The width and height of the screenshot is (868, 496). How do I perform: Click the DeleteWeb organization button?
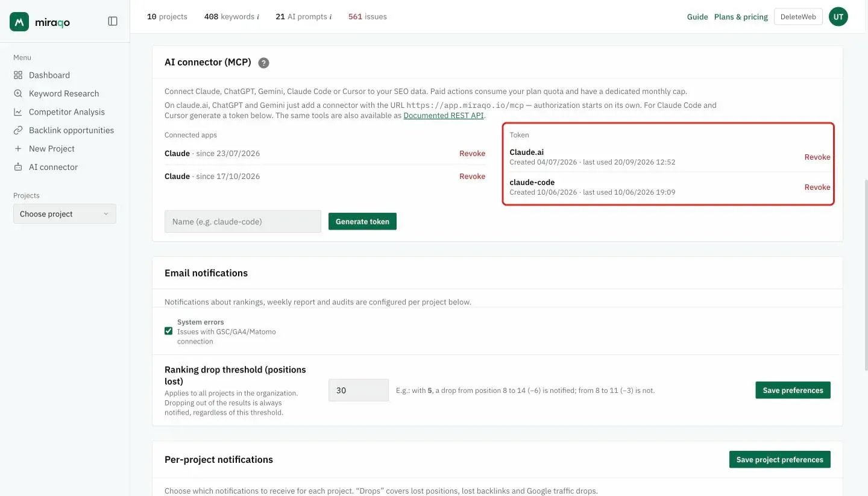click(x=798, y=17)
